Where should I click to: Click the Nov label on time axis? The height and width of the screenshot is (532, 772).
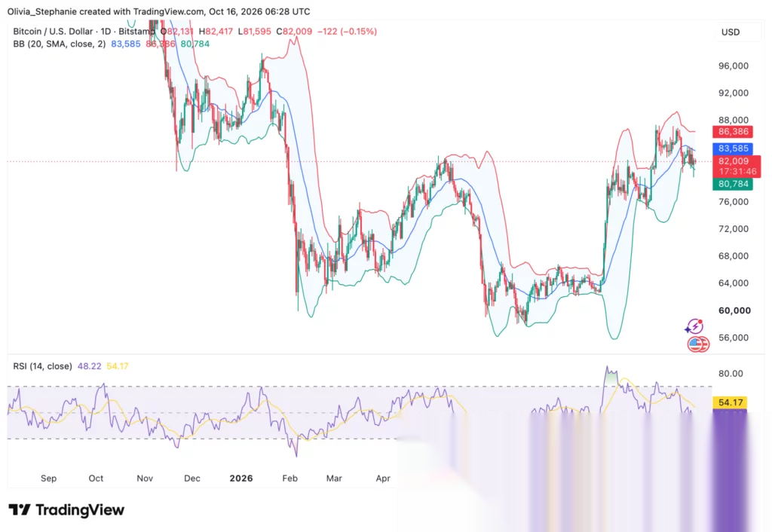pyautogui.click(x=145, y=478)
